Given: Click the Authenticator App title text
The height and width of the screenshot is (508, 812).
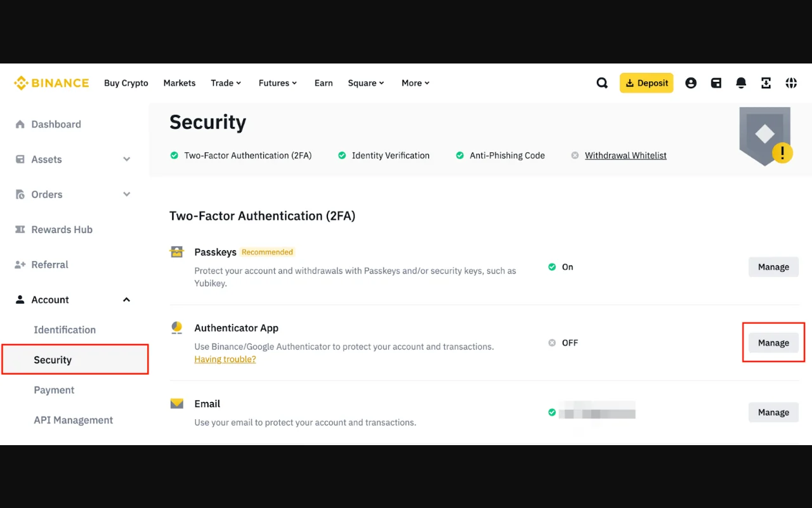Looking at the screenshot, I should coord(236,328).
